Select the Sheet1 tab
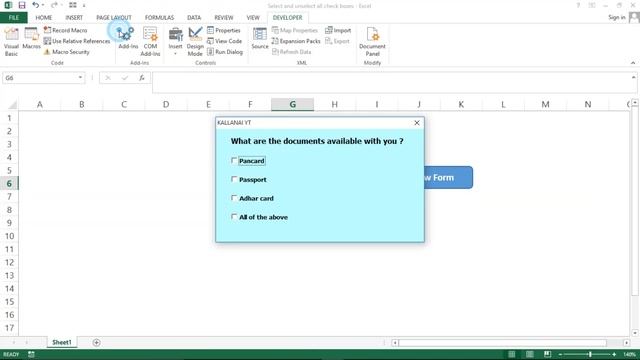 coord(62,342)
